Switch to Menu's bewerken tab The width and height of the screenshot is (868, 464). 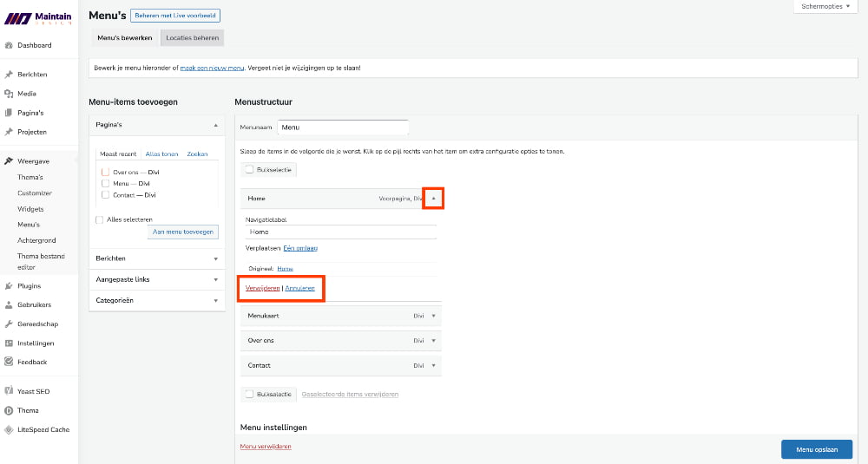tap(124, 38)
